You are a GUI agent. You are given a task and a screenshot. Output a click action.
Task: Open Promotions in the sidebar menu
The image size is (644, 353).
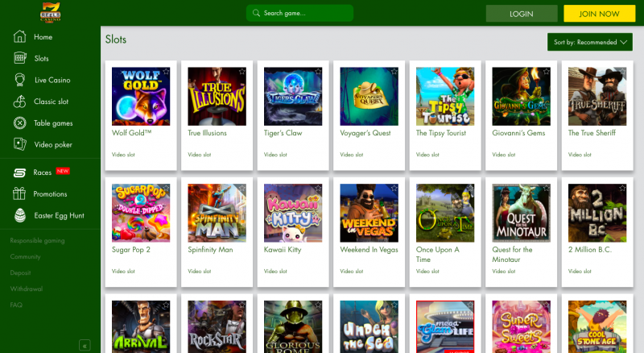50,193
